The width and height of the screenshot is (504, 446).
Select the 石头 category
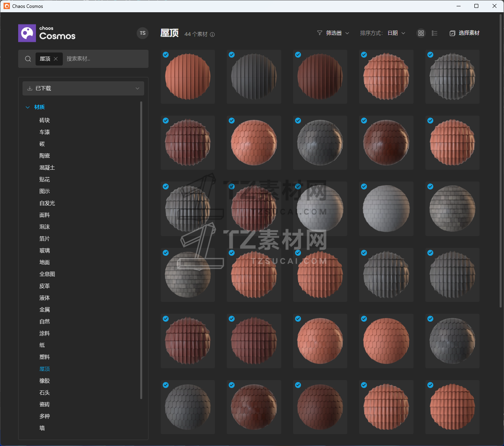pos(45,393)
